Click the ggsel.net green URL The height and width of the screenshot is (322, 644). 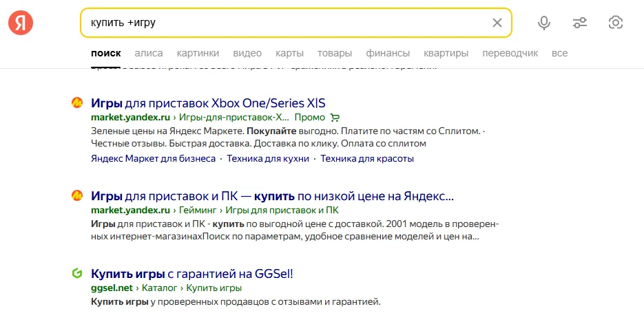(112, 288)
